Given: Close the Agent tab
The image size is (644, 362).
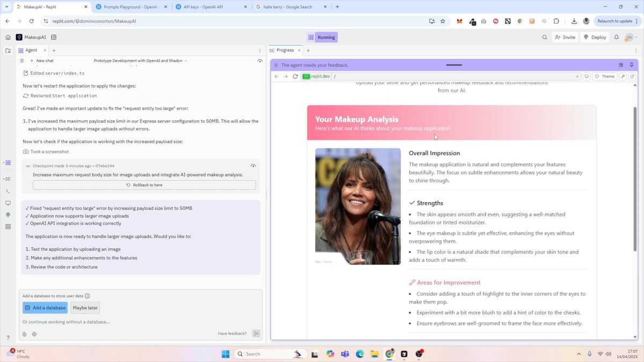Looking at the screenshot, I should 45,50.
